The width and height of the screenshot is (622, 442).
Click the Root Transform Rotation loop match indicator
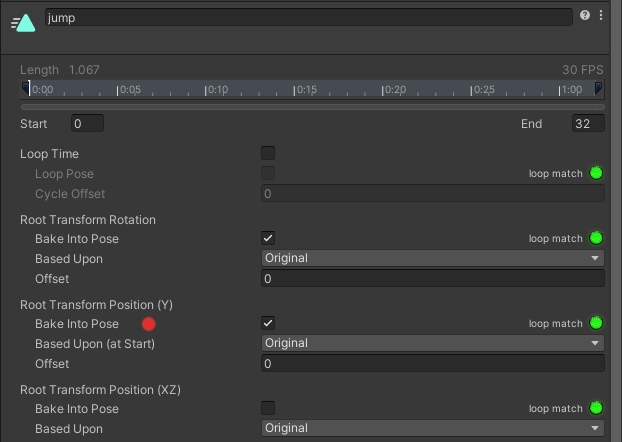point(597,238)
